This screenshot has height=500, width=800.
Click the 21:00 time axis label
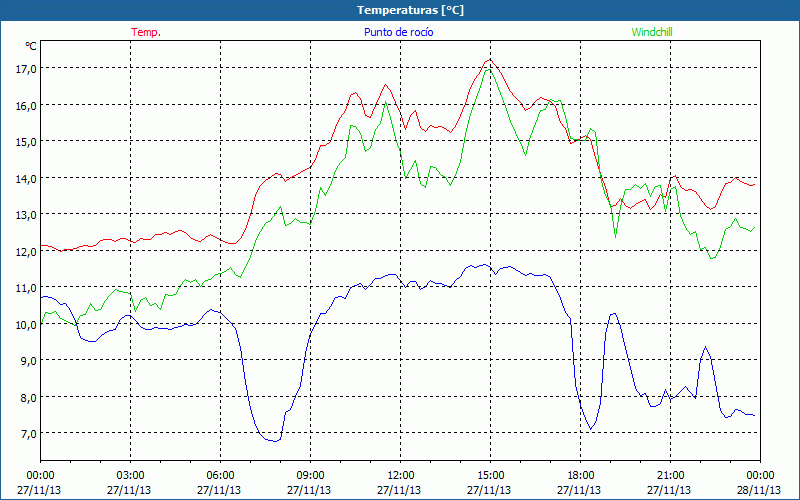(670, 476)
